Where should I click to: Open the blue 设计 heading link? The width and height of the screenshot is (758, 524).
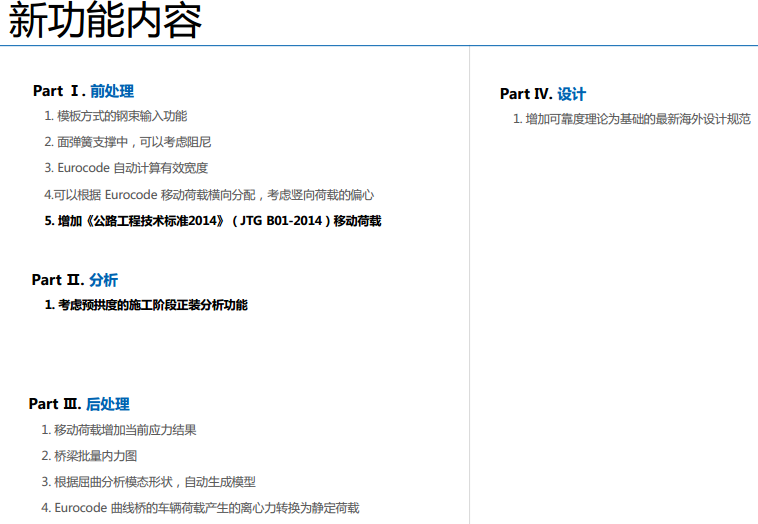pyautogui.click(x=571, y=94)
